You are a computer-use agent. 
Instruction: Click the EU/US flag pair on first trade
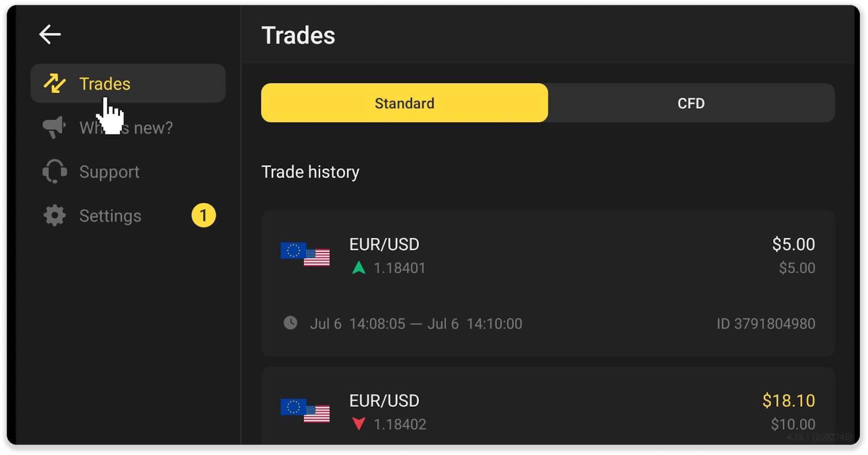[305, 255]
